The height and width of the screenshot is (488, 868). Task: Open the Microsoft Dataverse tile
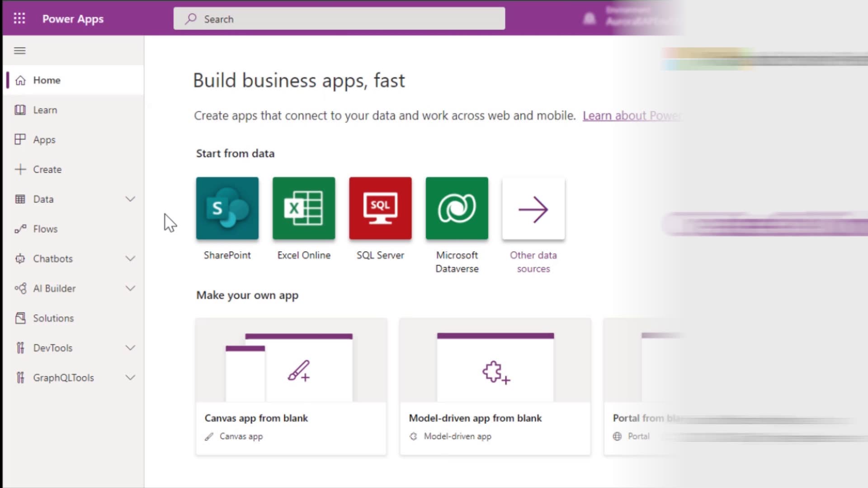pyautogui.click(x=457, y=208)
